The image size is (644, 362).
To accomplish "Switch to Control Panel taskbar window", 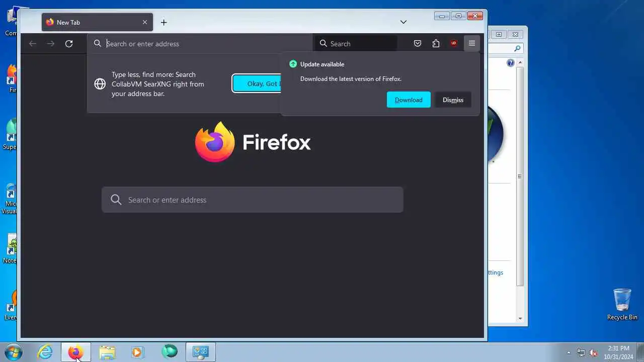I will pyautogui.click(x=201, y=352).
